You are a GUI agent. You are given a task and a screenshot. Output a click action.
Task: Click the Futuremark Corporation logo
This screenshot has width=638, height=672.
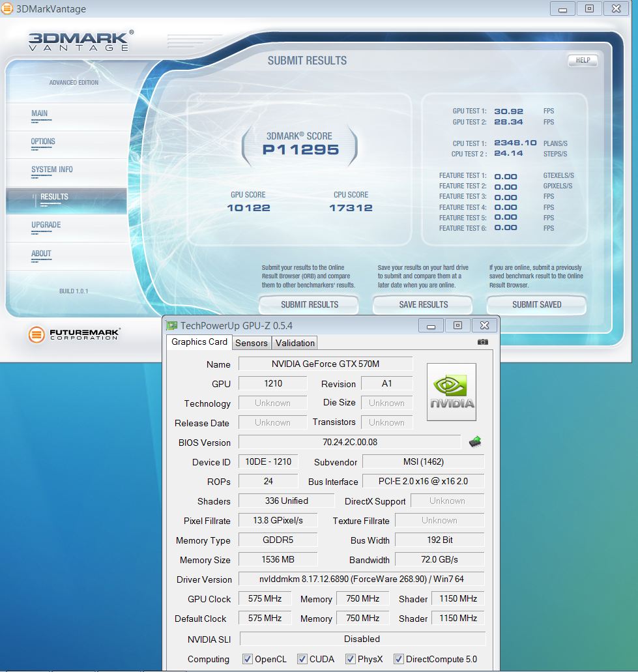coord(74,334)
